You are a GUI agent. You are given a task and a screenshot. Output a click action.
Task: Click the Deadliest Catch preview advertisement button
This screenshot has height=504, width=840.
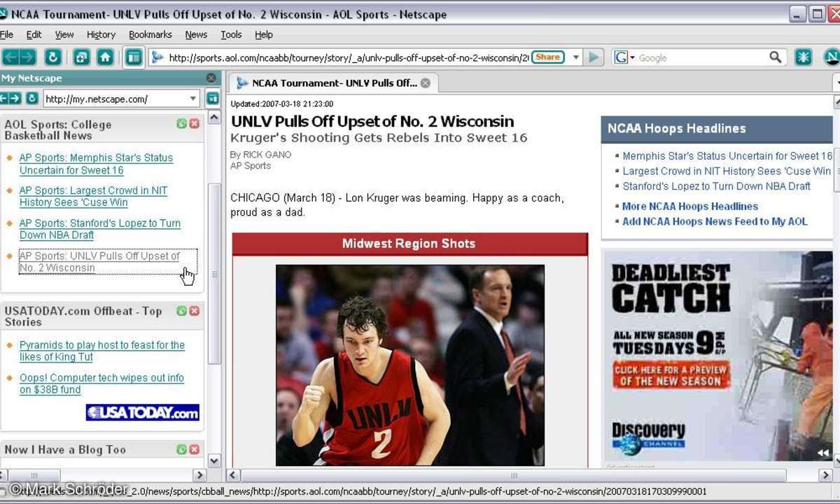click(x=671, y=374)
